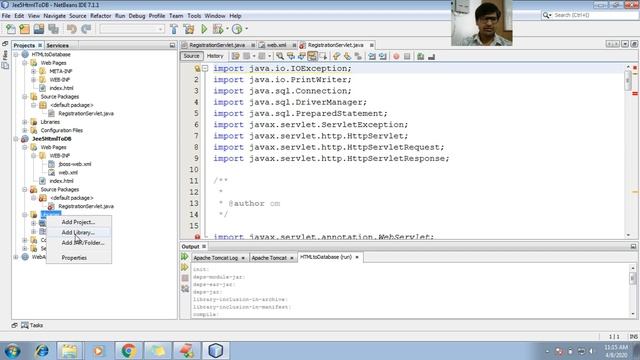Open the Tasks window button
Image resolution: width=640 pixels, height=360 pixels.
coord(32,325)
